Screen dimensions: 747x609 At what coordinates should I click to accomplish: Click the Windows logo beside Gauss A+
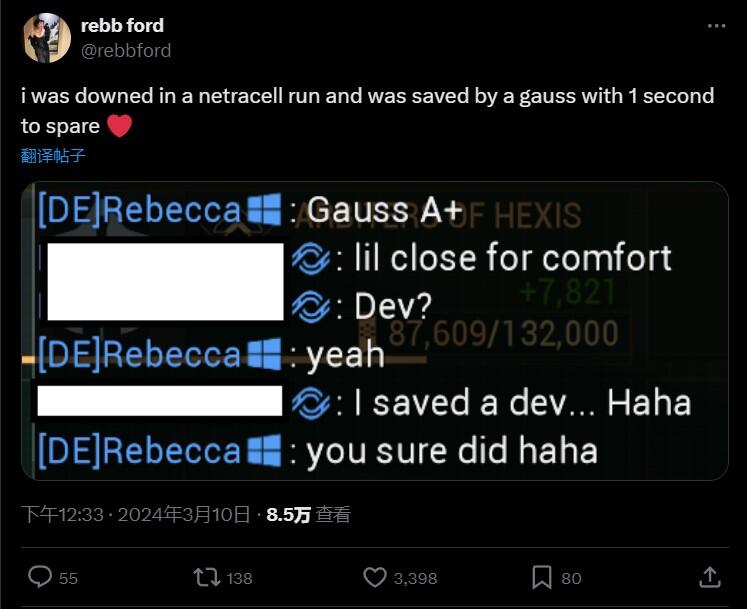click(264, 210)
